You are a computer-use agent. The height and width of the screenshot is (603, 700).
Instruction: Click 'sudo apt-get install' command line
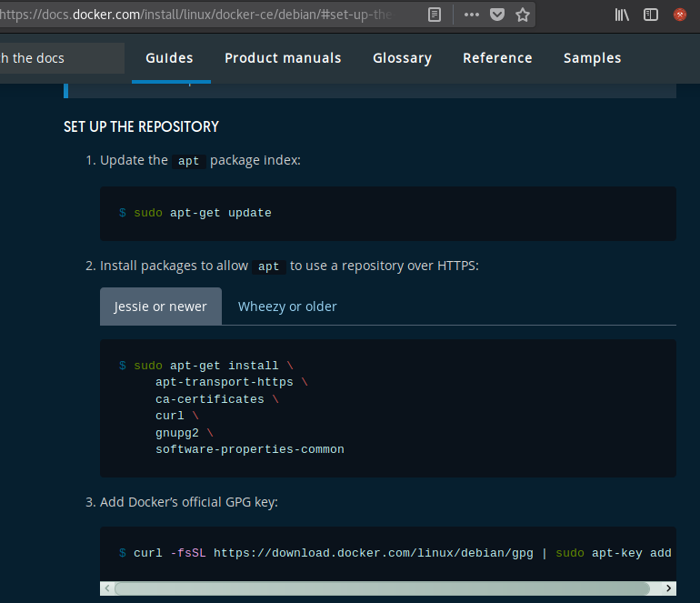pos(205,366)
